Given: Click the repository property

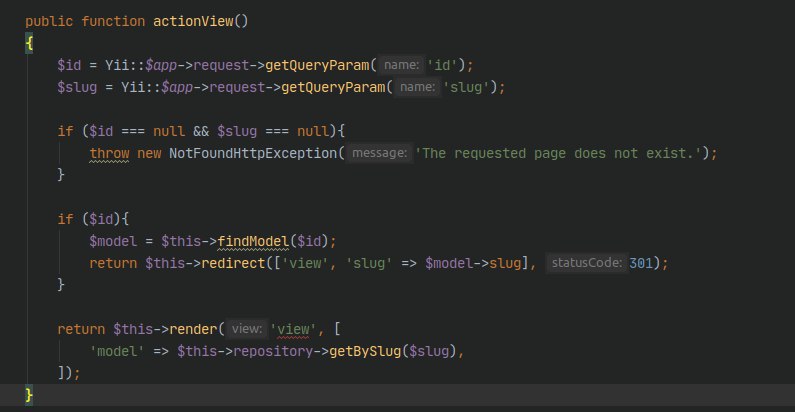Looking at the screenshot, I should tap(273, 351).
